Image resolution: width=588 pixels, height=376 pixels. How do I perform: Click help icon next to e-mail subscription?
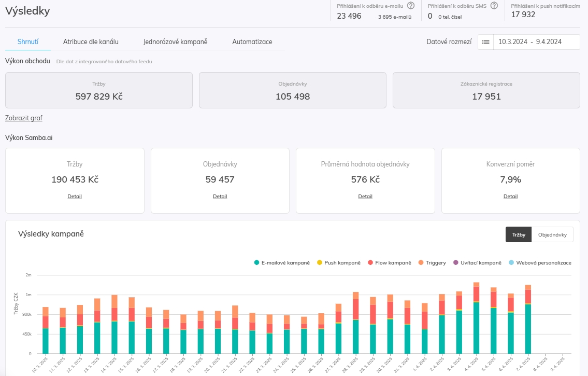coord(411,6)
